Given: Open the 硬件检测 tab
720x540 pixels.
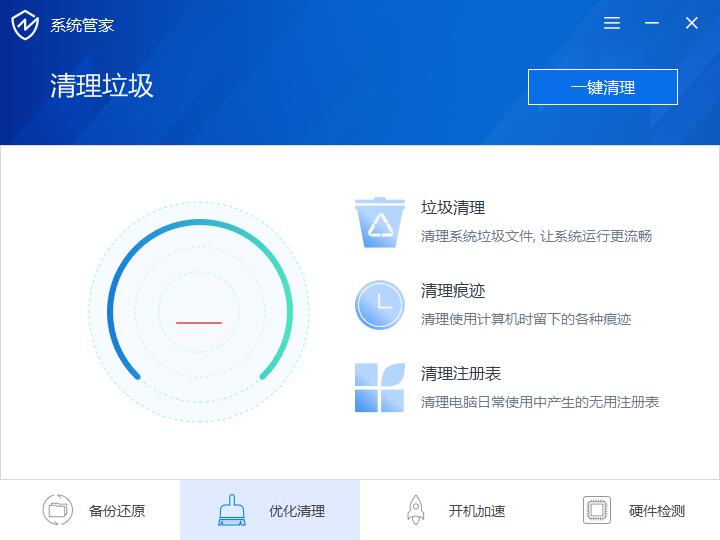Looking at the screenshot, I should (657, 511).
